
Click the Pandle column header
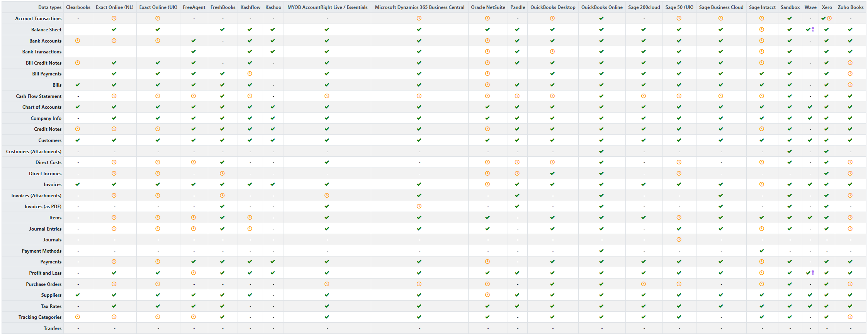click(x=518, y=7)
